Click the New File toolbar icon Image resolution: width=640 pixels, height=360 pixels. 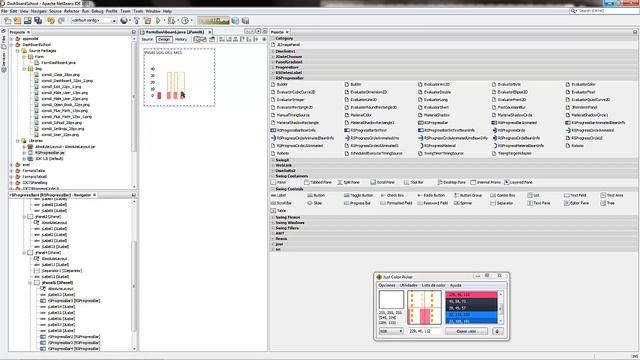click(x=7, y=20)
